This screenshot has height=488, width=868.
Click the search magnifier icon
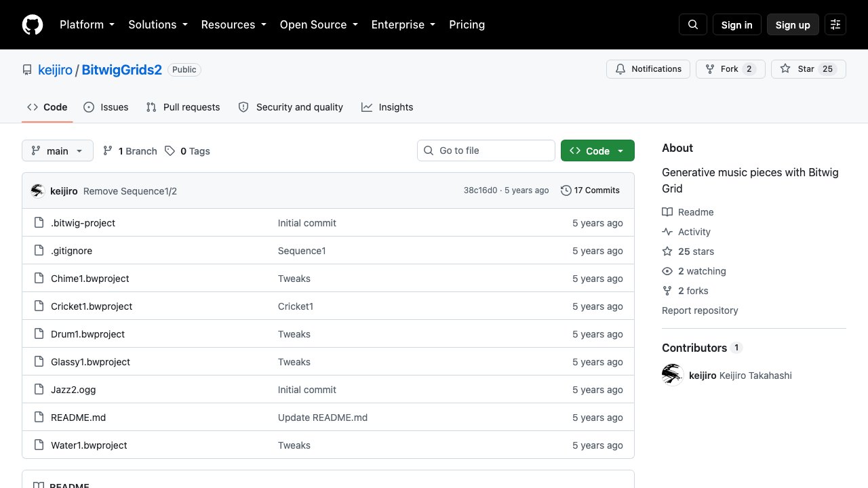(x=693, y=24)
